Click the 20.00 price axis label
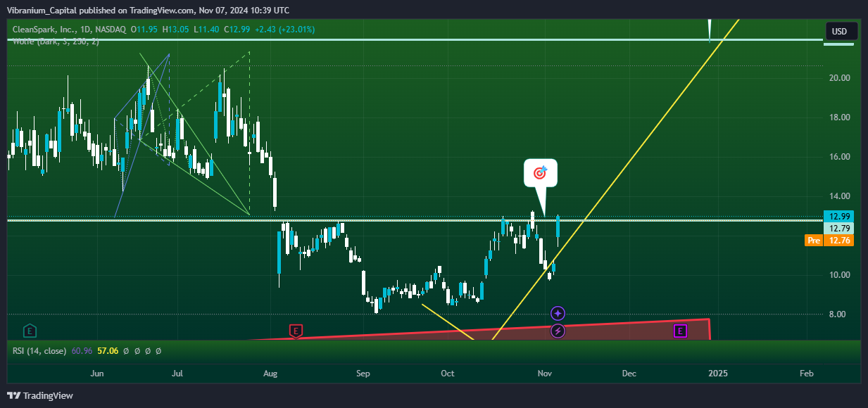Viewport: 868px width, 408px height. pyautogui.click(x=839, y=78)
